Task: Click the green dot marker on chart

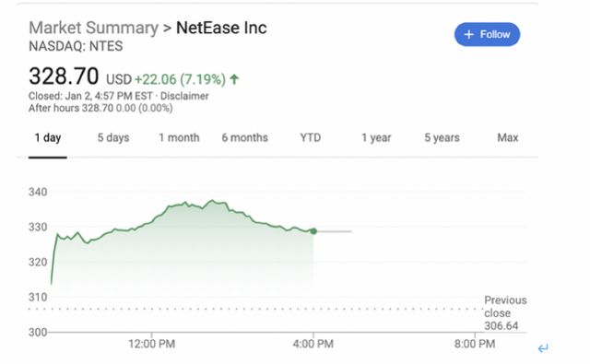Action: (313, 231)
